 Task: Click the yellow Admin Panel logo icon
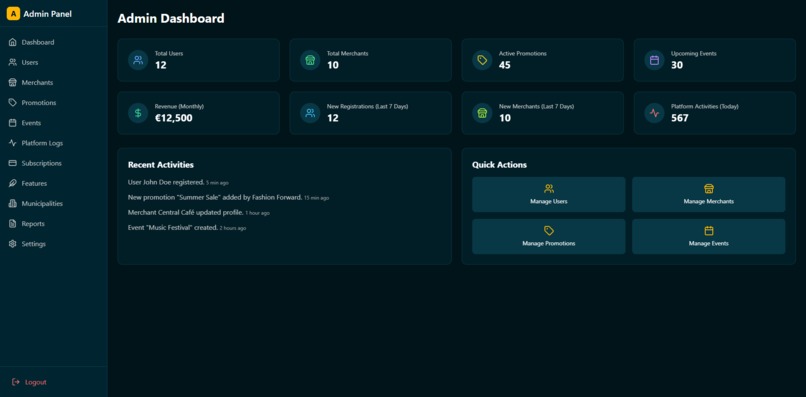tap(13, 14)
